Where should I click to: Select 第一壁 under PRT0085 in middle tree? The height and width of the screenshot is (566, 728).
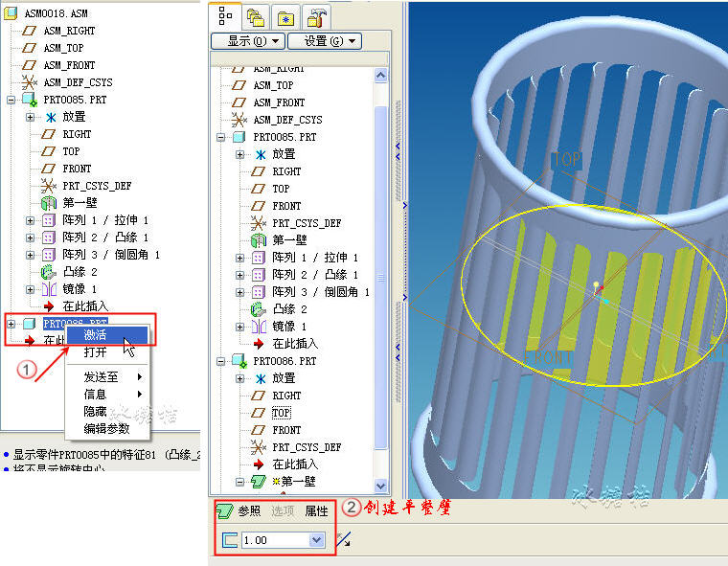pyautogui.click(x=289, y=240)
